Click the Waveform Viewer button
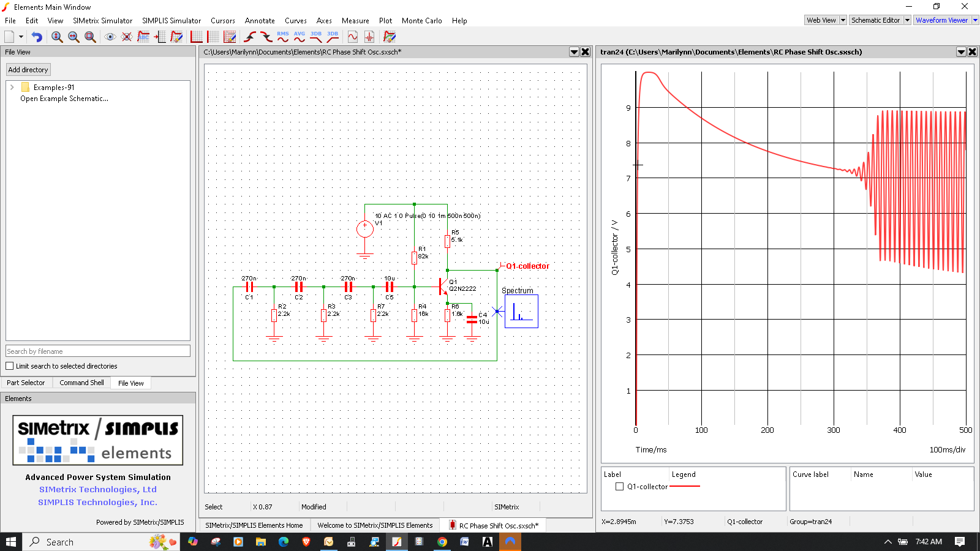This screenshot has height=551, width=980. pos(942,20)
